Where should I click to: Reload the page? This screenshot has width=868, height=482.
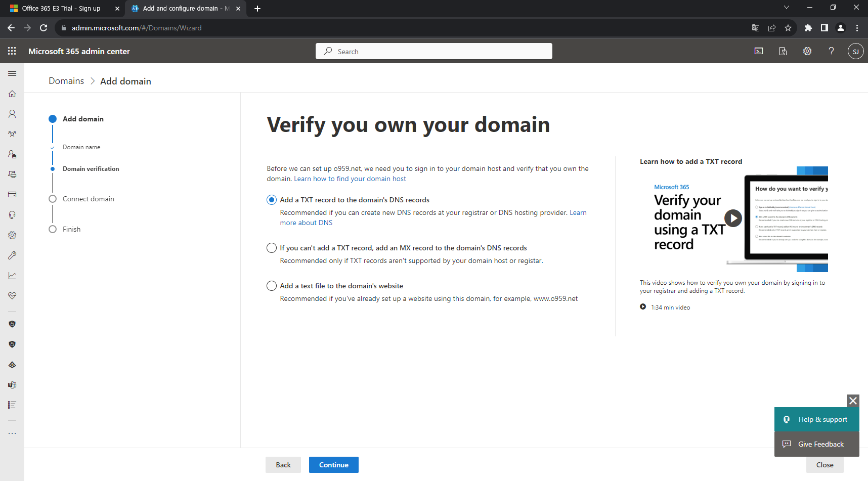click(x=44, y=28)
